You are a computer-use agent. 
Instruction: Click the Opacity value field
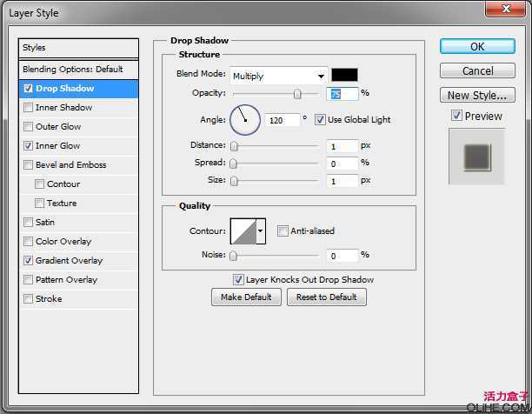coord(342,94)
